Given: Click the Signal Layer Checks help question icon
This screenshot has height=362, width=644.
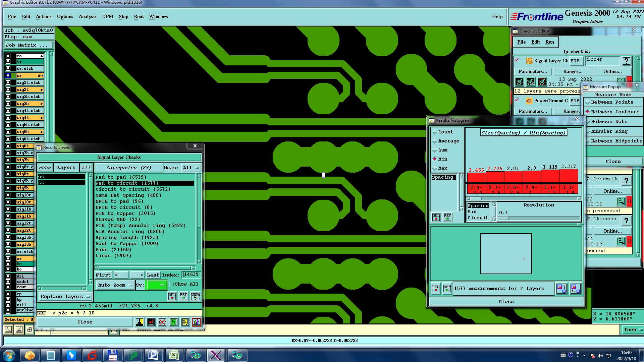Looking at the screenshot, I should (x=626, y=61).
